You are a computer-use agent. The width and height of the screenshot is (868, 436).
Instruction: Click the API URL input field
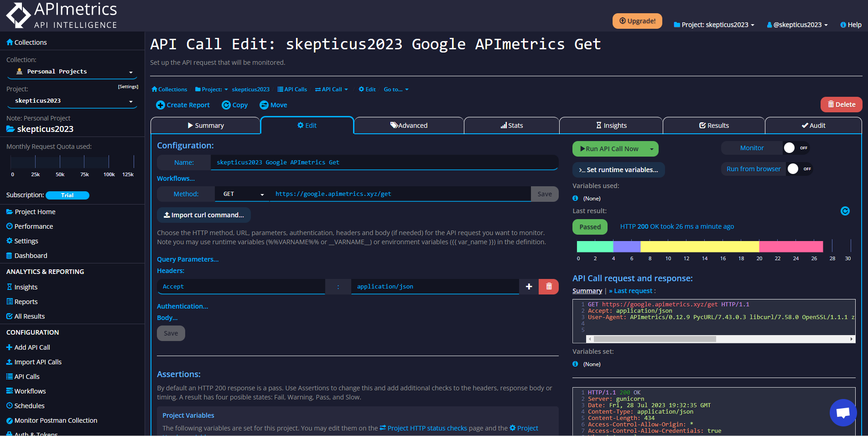pos(400,194)
